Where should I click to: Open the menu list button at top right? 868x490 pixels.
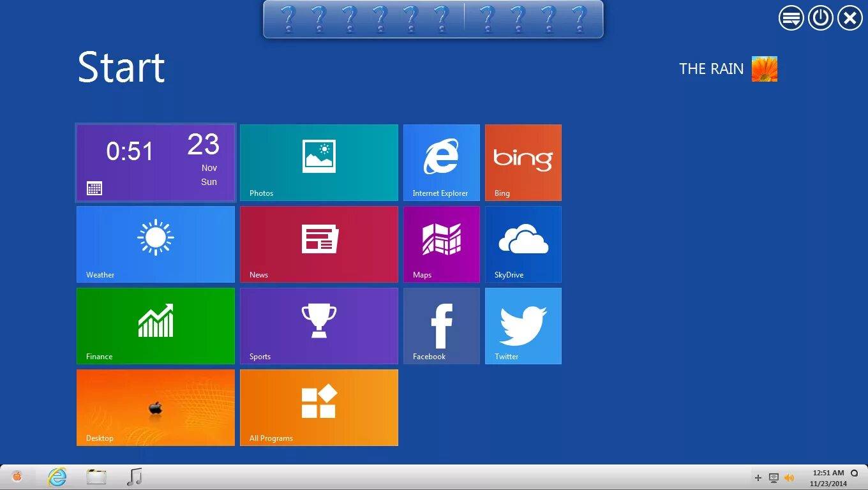click(791, 18)
